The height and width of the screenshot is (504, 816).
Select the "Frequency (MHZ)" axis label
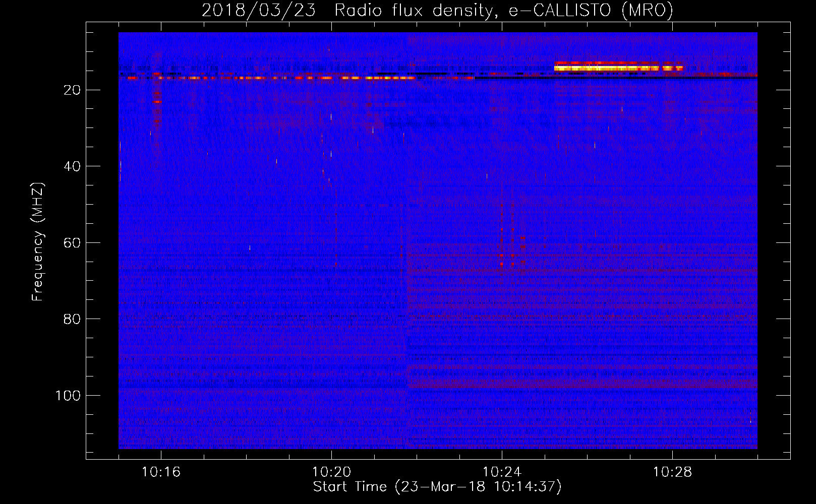tap(38, 241)
